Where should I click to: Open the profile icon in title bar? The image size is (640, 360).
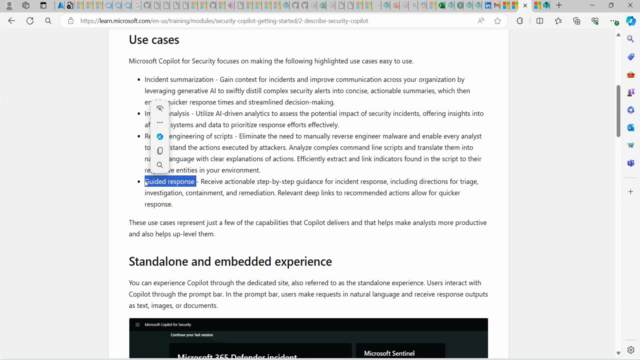coord(9,5)
